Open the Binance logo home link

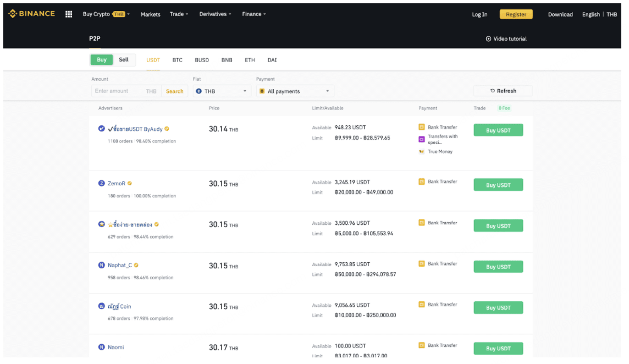pyautogui.click(x=32, y=14)
